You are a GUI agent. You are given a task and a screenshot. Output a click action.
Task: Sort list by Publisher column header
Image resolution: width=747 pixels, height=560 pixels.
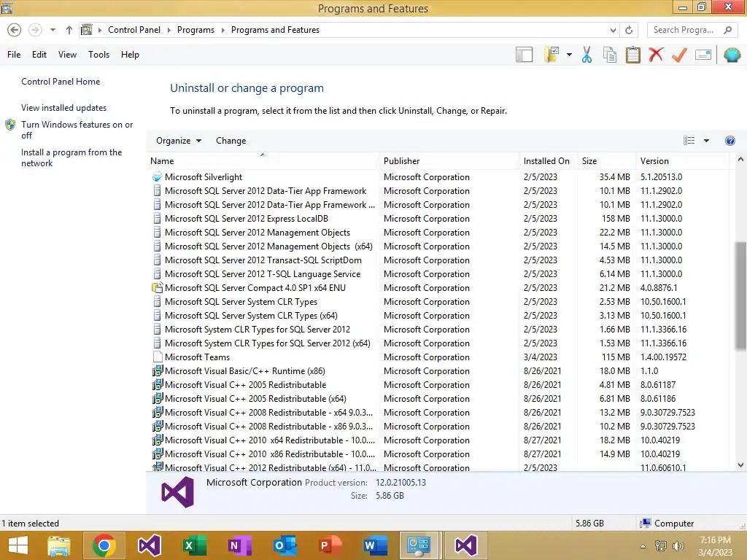click(x=449, y=161)
